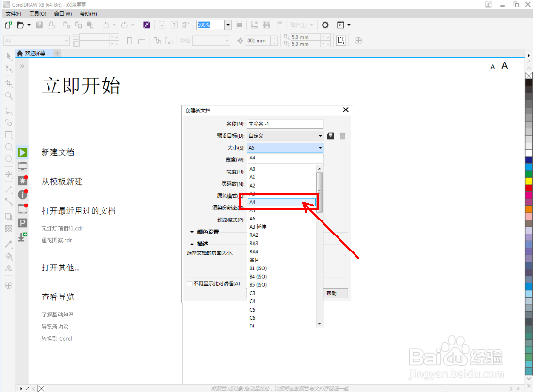Collapse the page size dropdown arrow
This screenshot has width=533, height=392.
point(320,148)
